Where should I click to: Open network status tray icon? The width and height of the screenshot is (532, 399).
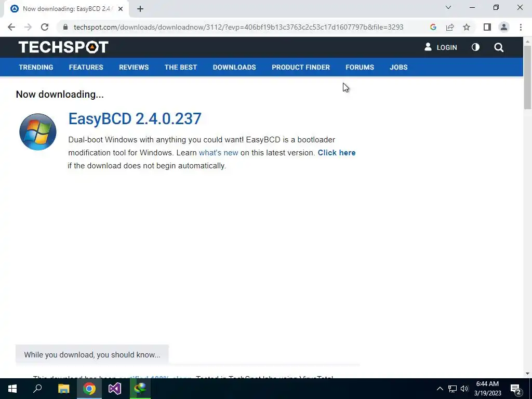click(x=453, y=389)
